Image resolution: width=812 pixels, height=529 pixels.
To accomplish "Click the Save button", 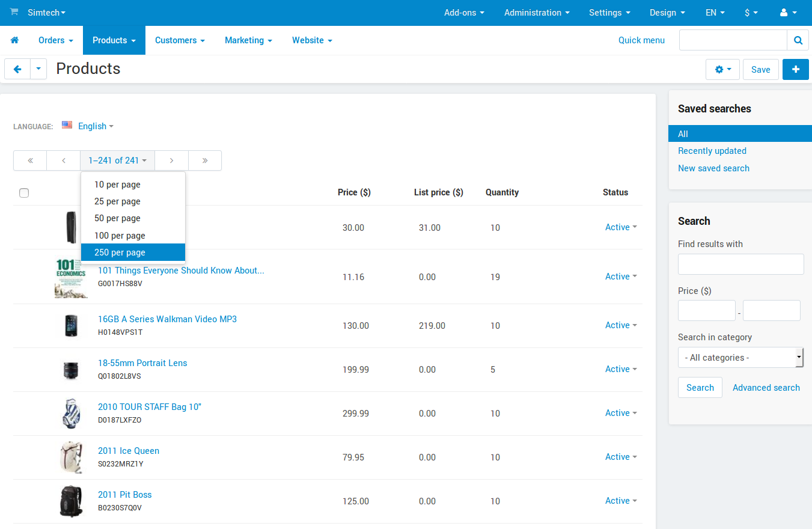I will pos(760,69).
